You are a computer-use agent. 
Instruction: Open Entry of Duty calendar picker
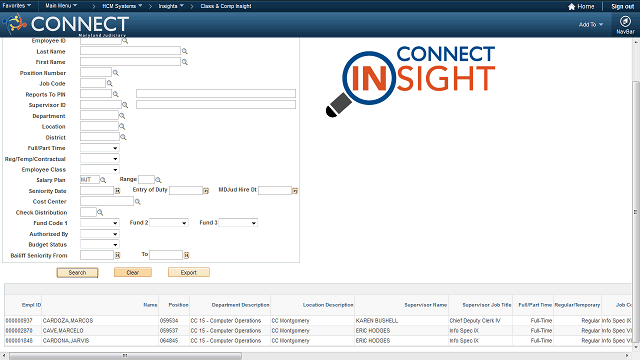point(206,191)
